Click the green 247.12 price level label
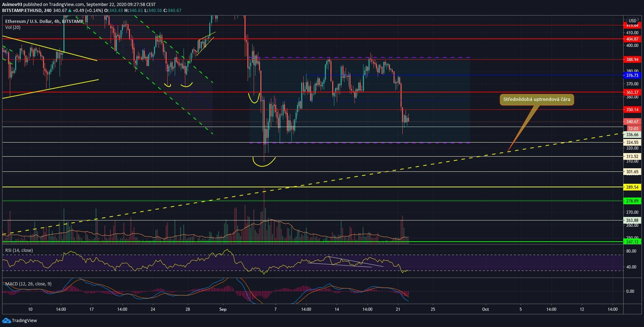644x327 pixels. (x=632, y=242)
